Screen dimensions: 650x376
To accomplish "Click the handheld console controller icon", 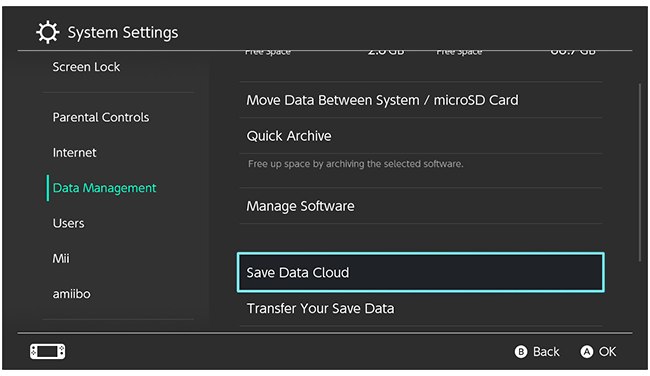I will tap(47, 352).
